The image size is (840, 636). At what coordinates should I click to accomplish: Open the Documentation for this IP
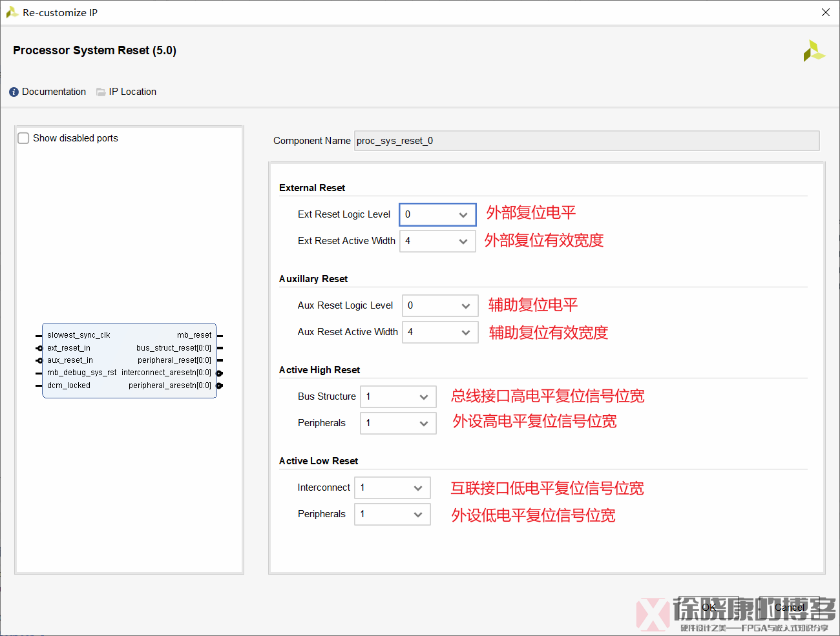click(x=54, y=91)
